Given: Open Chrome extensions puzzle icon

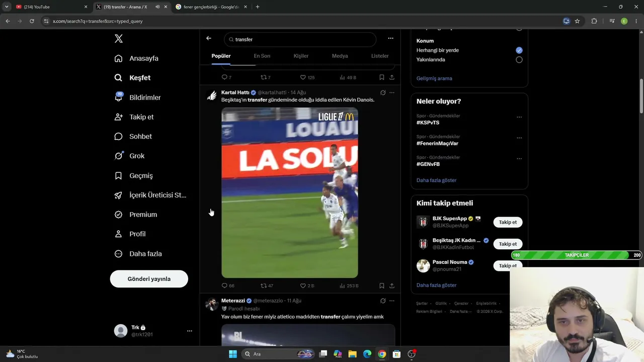Looking at the screenshot, I should pos(594,21).
